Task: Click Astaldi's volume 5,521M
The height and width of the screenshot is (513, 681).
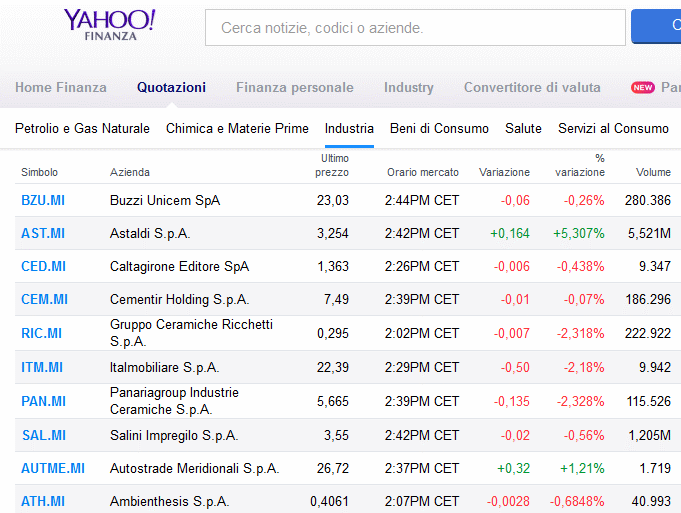Action: [x=649, y=233]
